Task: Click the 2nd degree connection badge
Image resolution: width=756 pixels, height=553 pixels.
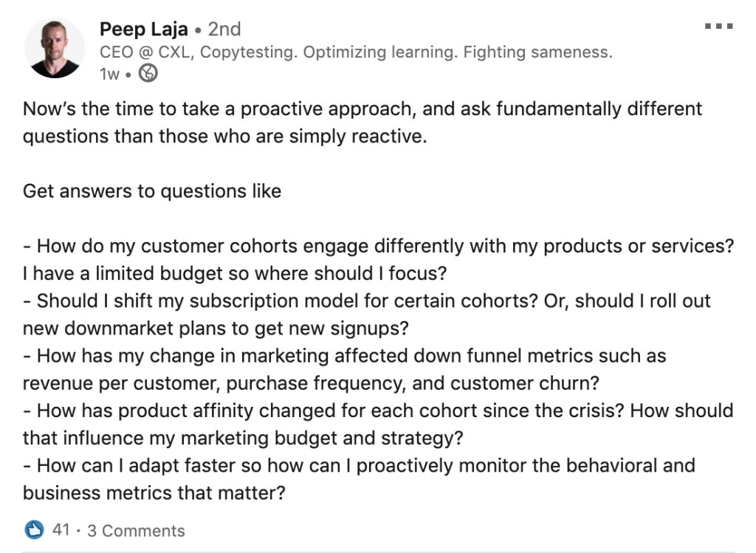Action: tap(224, 29)
